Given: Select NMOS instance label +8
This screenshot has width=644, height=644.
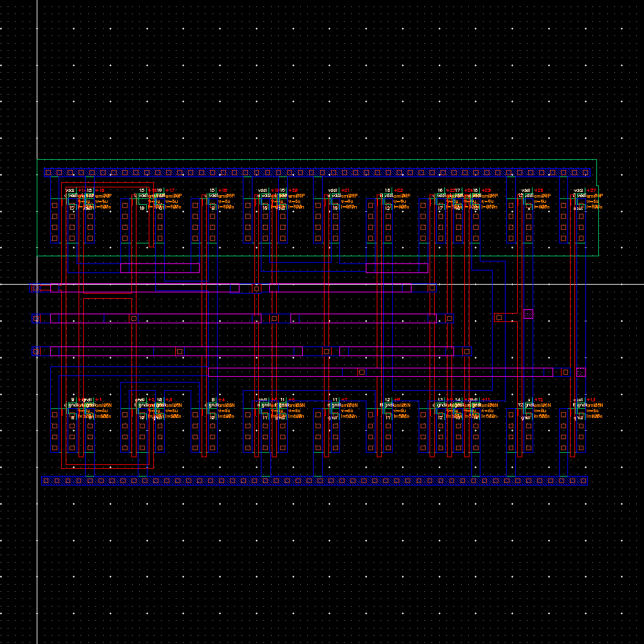Looking at the screenshot, I should click(x=397, y=400).
